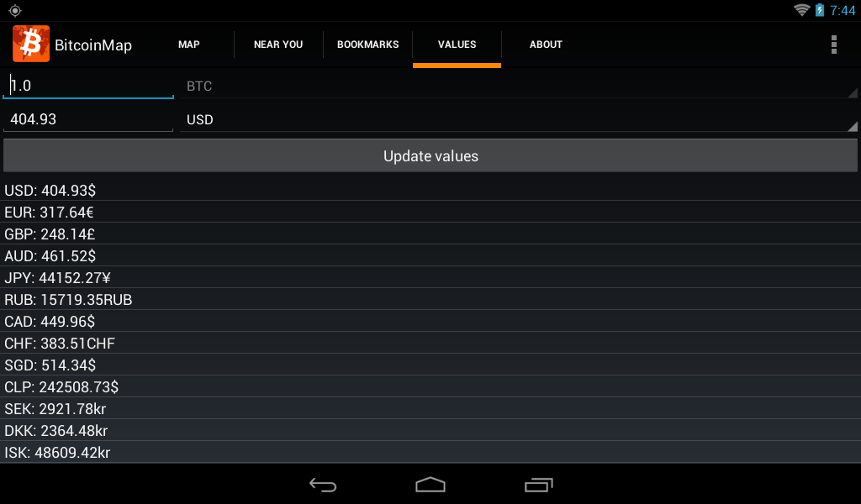Tap the Android back navigation icon
The image size is (861, 504).
[x=322, y=485]
